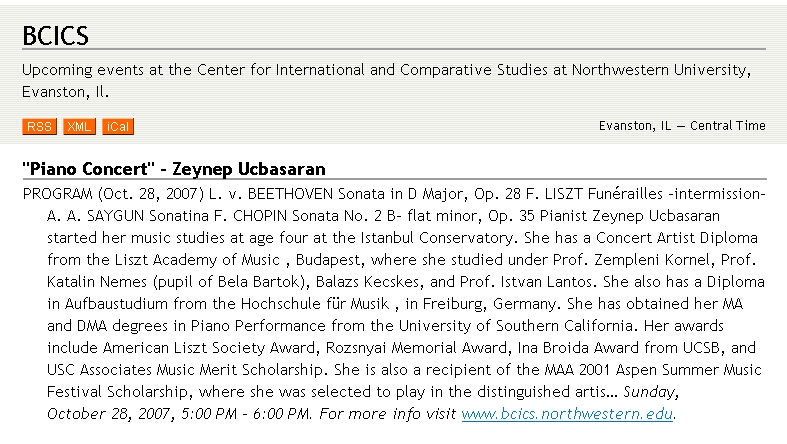787x444 pixels.
Task: Select the "Piano Concert" - Zeynep Ucbasaran title
Action: click(x=174, y=169)
